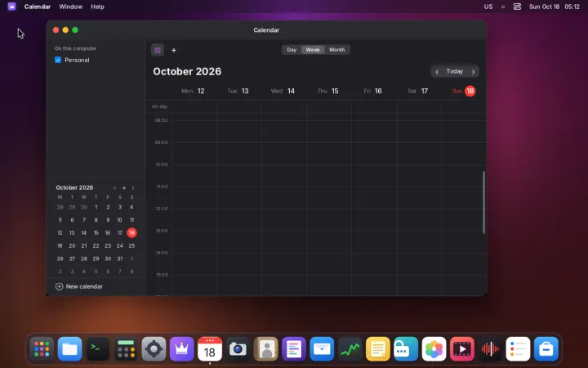
Task: Open the password lock app in dock
Action: click(406, 349)
